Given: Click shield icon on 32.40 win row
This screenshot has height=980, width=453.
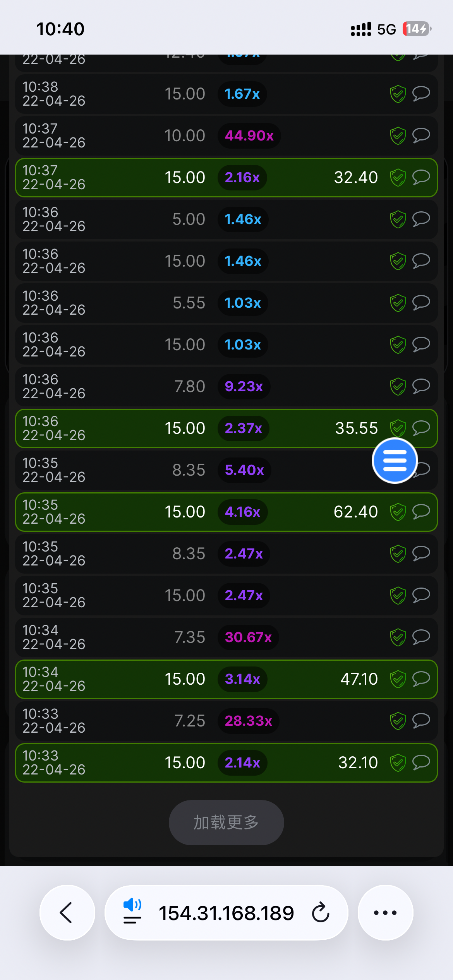Looking at the screenshot, I should (x=398, y=178).
